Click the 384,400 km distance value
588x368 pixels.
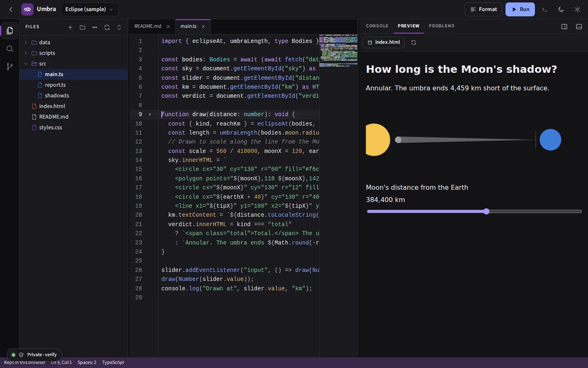click(x=385, y=200)
